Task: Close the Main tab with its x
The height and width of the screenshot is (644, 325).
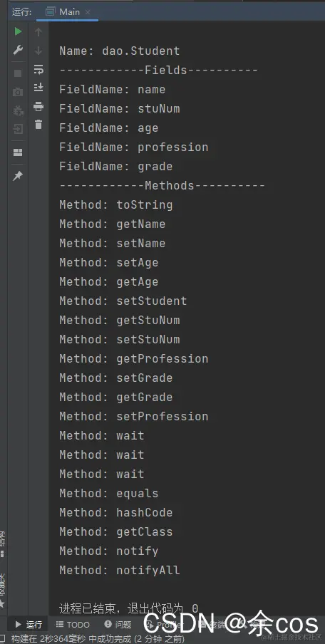Action: click(88, 12)
